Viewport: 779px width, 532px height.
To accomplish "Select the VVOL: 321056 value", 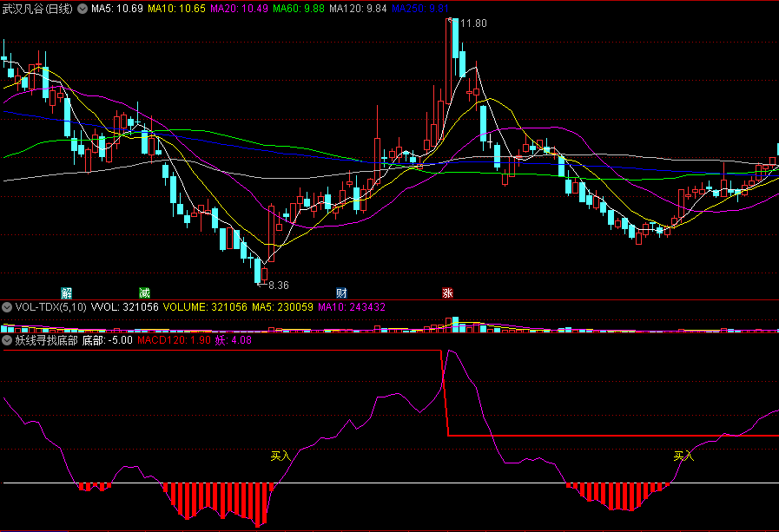I will pyautogui.click(x=125, y=307).
